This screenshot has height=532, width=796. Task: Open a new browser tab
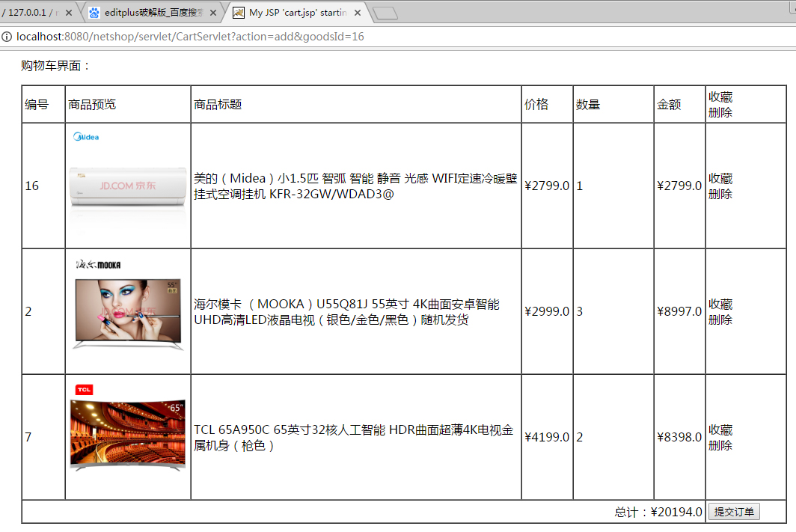385,13
